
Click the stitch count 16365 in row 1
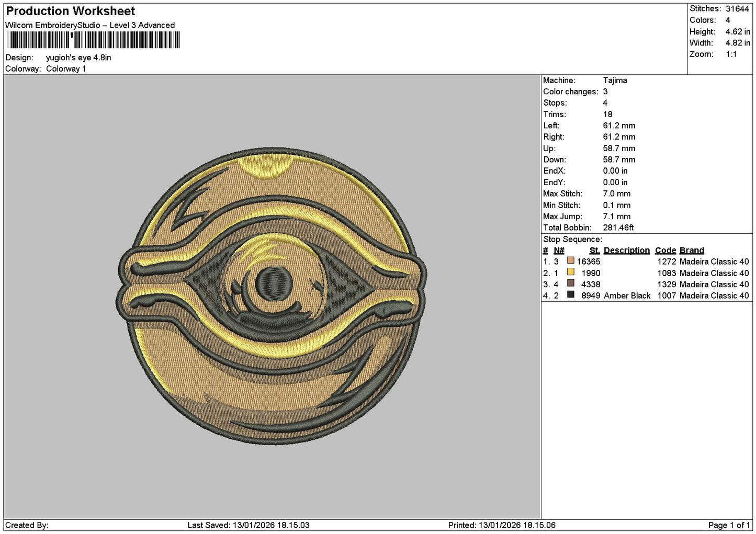click(589, 262)
